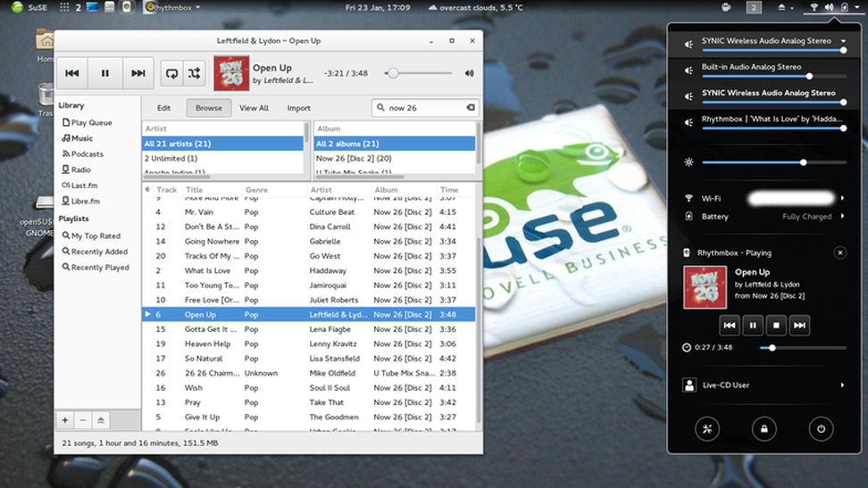This screenshot has width=868, height=488.
Task: Skip to next track in Rhythmbox toolbar
Action: [138, 73]
